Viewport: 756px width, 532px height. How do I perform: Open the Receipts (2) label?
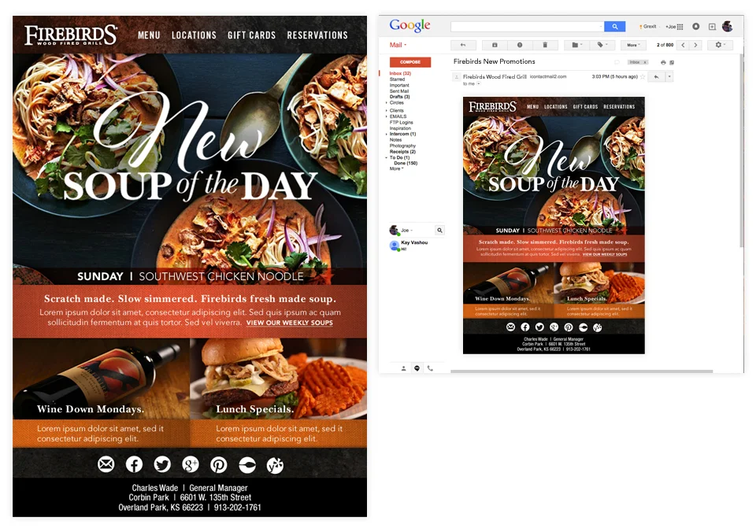(402, 151)
